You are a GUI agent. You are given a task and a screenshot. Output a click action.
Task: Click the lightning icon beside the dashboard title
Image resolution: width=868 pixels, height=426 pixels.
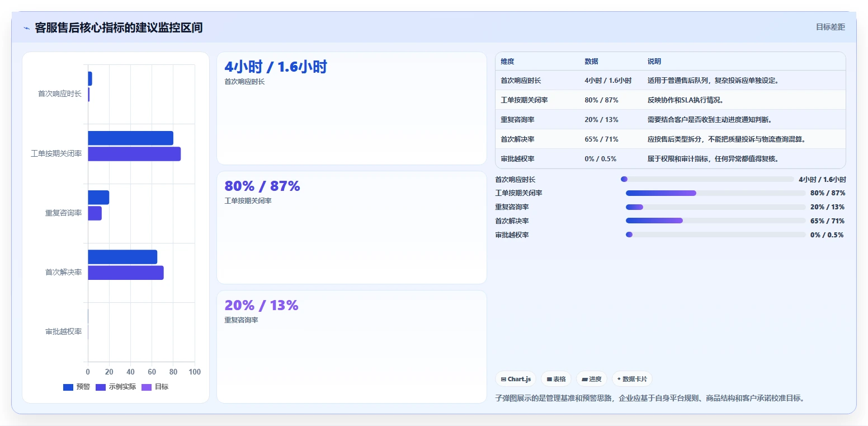(26, 28)
